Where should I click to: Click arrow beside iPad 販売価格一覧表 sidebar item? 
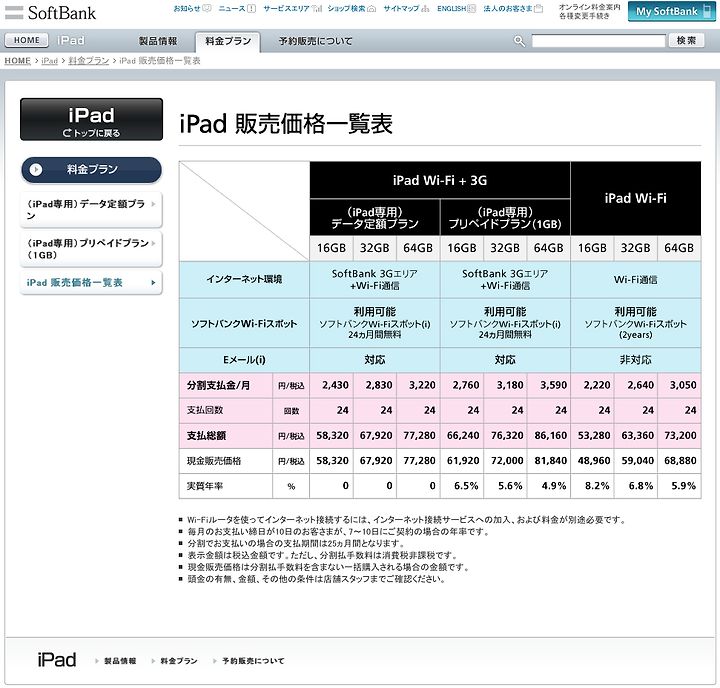153,283
